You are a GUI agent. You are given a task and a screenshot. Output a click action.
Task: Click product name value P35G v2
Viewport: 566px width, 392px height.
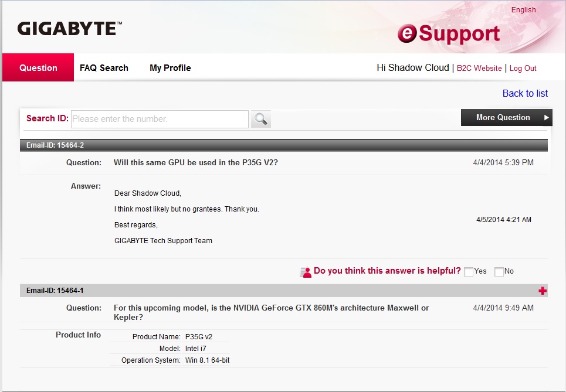(198, 337)
